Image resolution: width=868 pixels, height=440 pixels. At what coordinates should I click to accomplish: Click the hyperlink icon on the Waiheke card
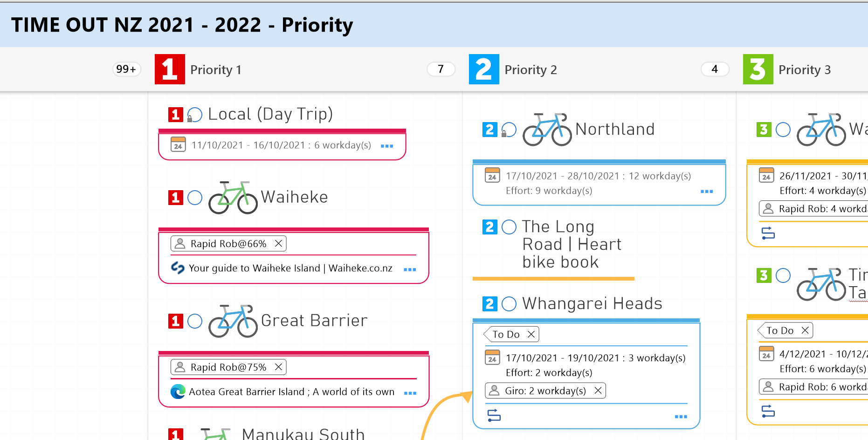point(178,268)
